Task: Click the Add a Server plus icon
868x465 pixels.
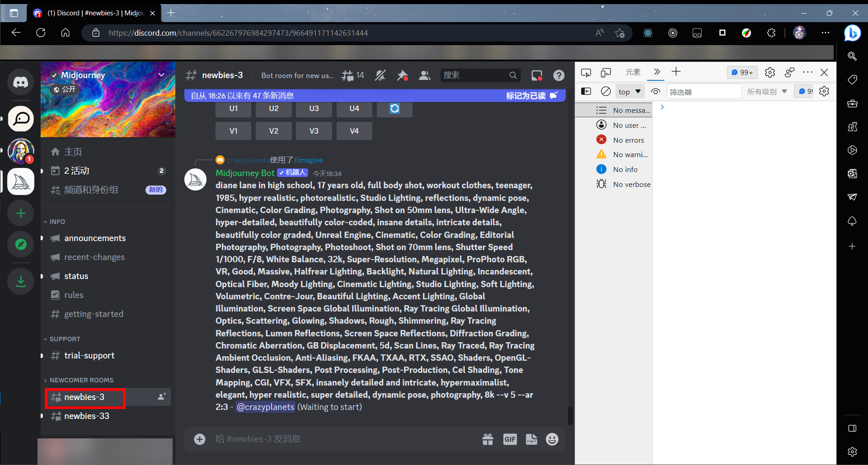Action: tap(20, 213)
